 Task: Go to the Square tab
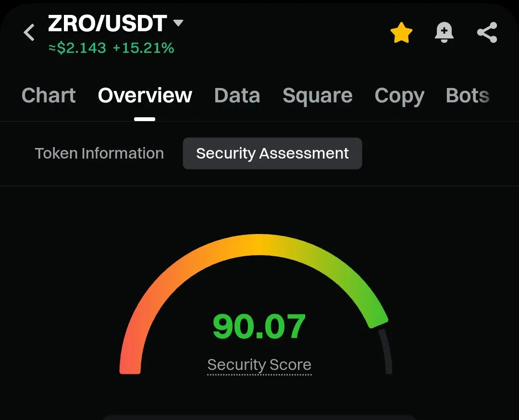tap(318, 96)
